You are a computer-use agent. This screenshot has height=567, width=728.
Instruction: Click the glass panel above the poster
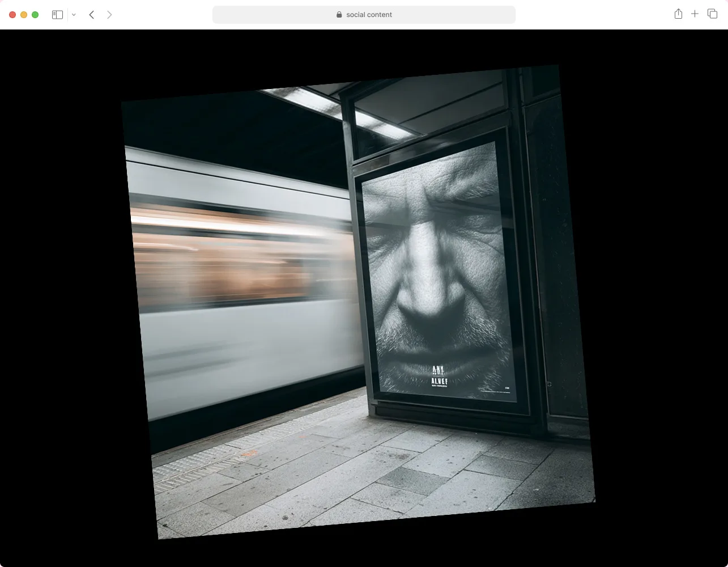pos(431,111)
